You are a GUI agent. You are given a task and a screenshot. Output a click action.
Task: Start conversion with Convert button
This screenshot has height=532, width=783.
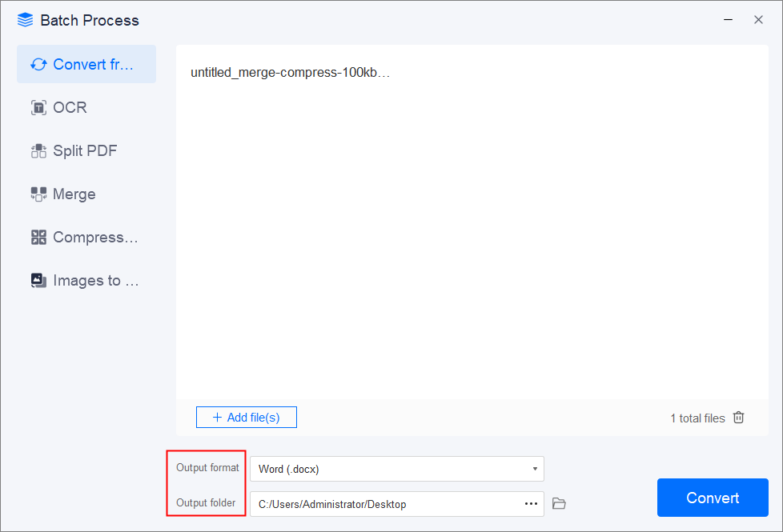tap(713, 498)
